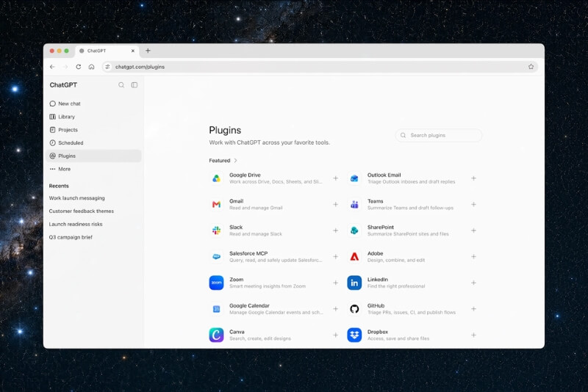Open the Google Calendar plugin icon
The width and height of the screenshot is (588, 392).
click(x=216, y=309)
